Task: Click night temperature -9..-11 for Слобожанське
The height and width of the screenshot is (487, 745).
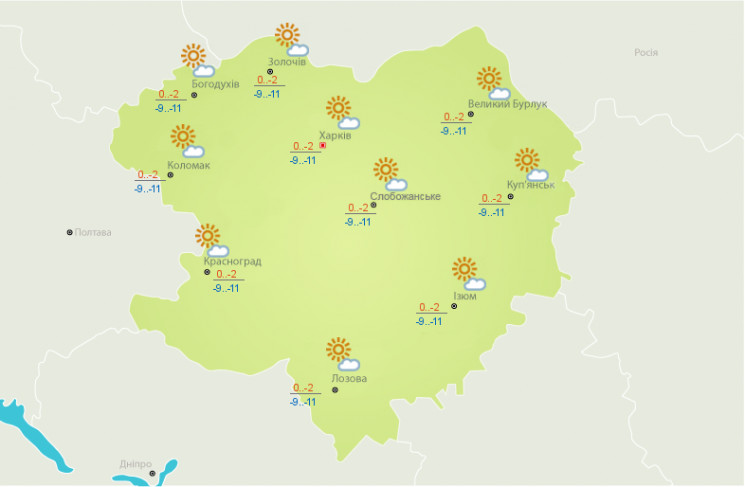Action: pyautogui.click(x=358, y=222)
